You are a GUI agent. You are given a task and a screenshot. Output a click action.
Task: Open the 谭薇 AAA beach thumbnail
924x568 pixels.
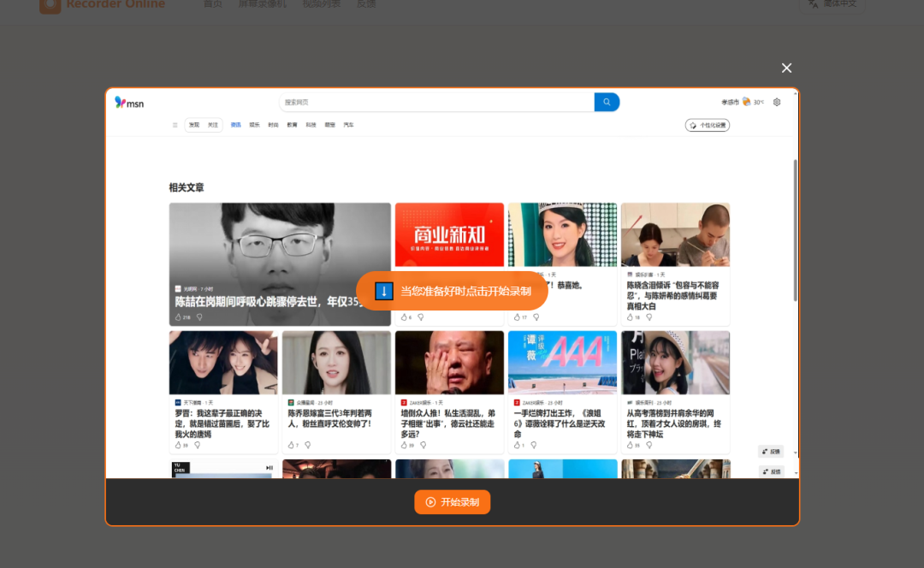562,363
